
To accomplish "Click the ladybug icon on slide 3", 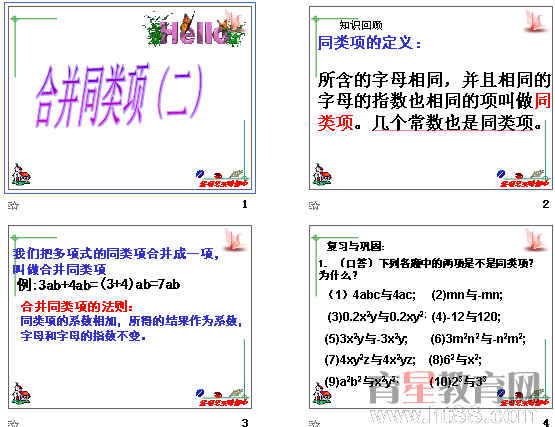I will pos(218,394).
